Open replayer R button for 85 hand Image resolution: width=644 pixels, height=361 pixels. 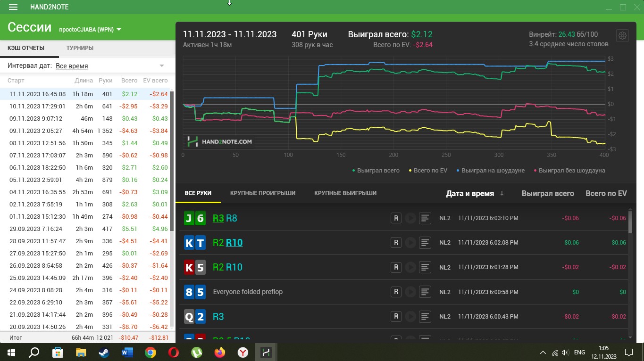(x=396, y=292)
